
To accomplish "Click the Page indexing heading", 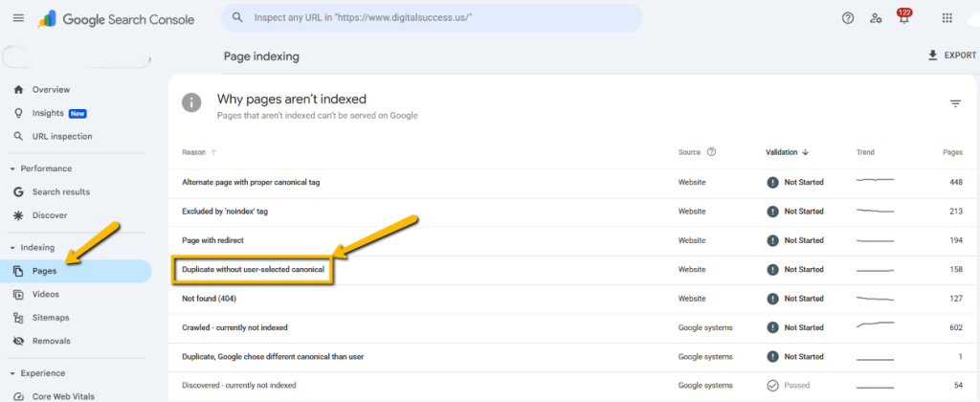I will pyautogui.click(x=261, y=56).
